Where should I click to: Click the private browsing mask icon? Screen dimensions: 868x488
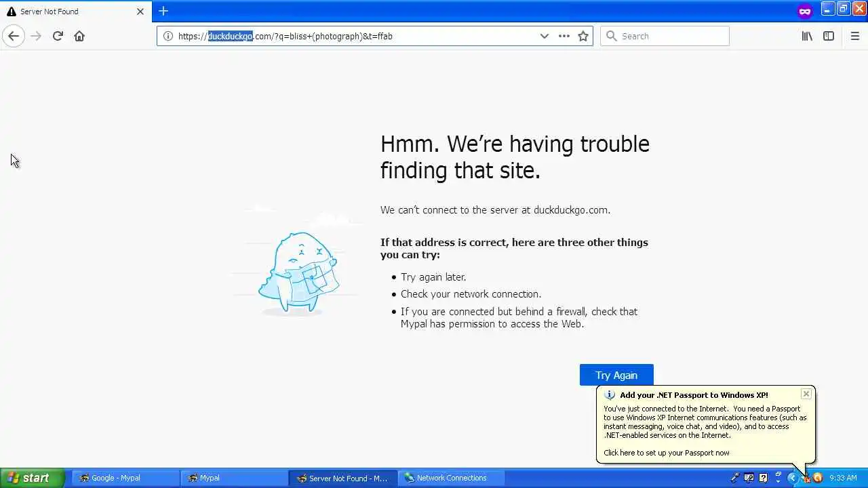coord(805,11)
